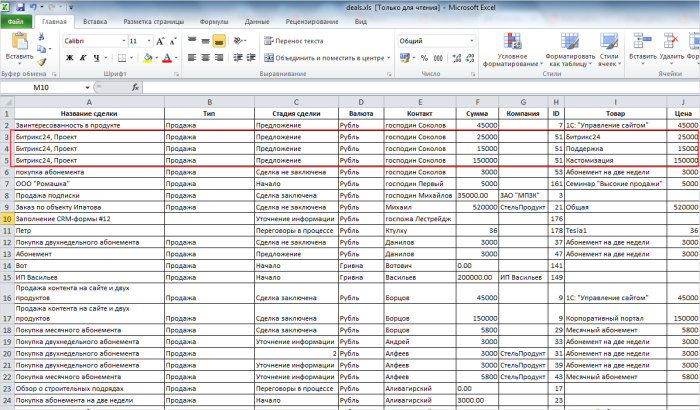Apply the red font color A
This screenshot has height=410, width=700.
tap(167, 58)
